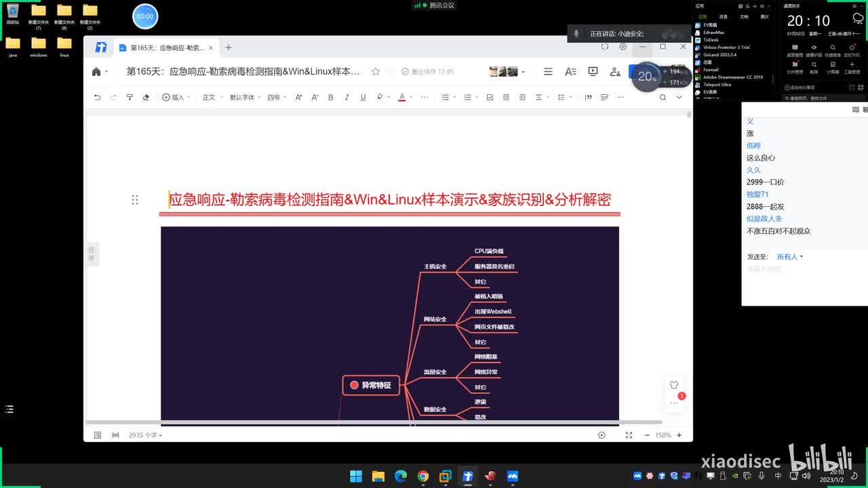Click the Undo arrow in the editor toolbar
The image size is (868, 488).
click(x=97, y=98)
